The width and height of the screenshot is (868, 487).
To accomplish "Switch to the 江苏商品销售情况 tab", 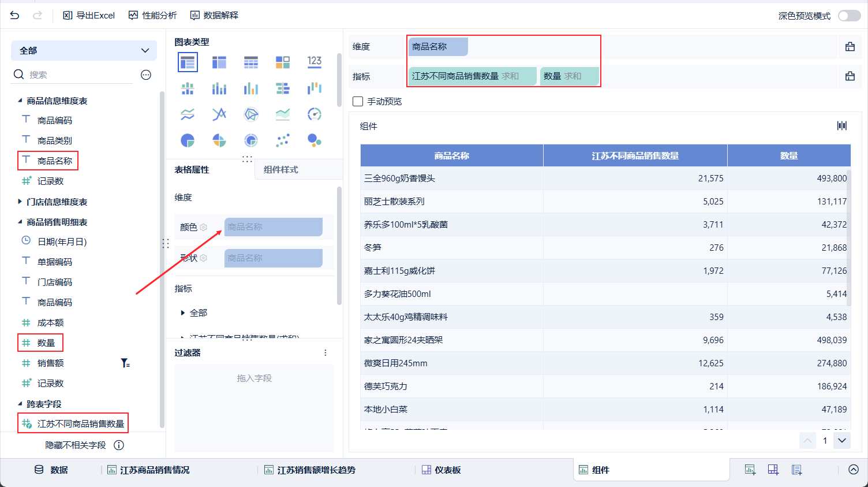I will click(x=148, y=470).
